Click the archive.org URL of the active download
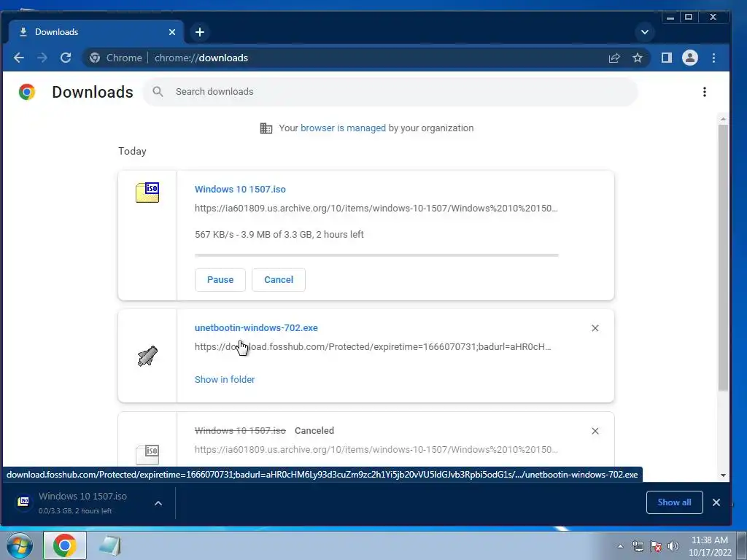Viewport: 747px width, 560px height. click(x=376, y=208)
